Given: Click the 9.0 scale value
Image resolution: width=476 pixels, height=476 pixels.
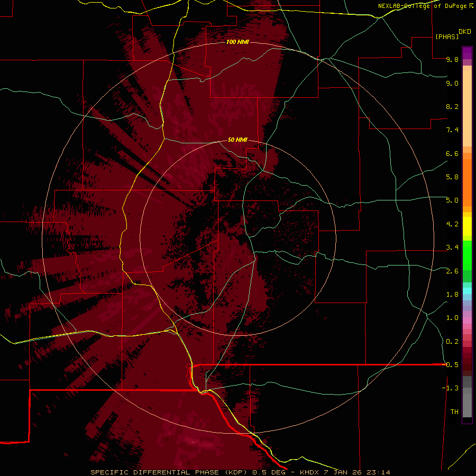Looking at the screenshot, I should point(452,83).
